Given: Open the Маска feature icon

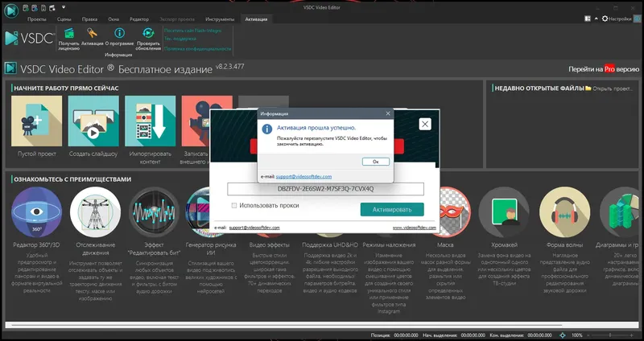Looking at the screenshot, I should coord(455,212).
